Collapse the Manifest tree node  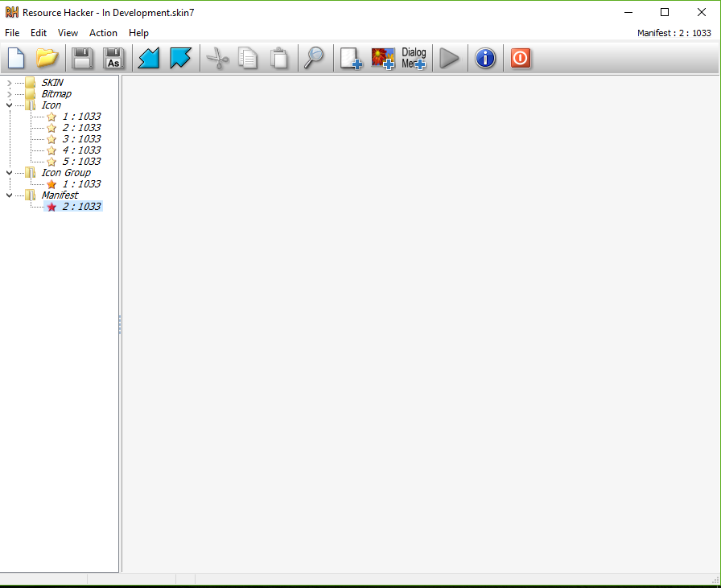click(9, 195)
